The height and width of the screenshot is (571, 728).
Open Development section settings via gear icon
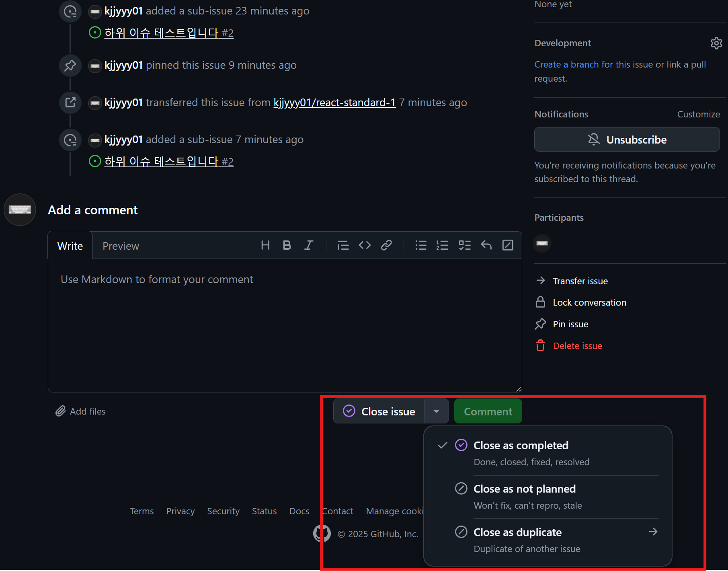tap(716, 43)
